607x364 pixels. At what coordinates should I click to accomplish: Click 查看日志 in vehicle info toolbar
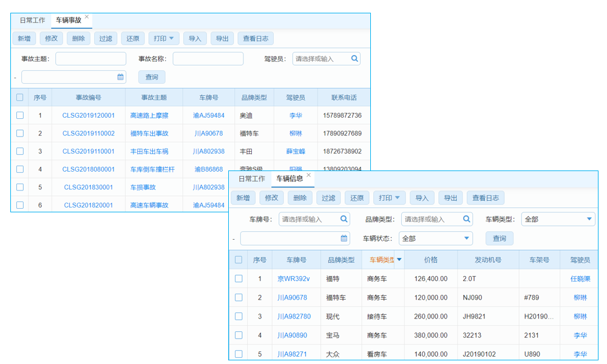(x=484, y=197)
